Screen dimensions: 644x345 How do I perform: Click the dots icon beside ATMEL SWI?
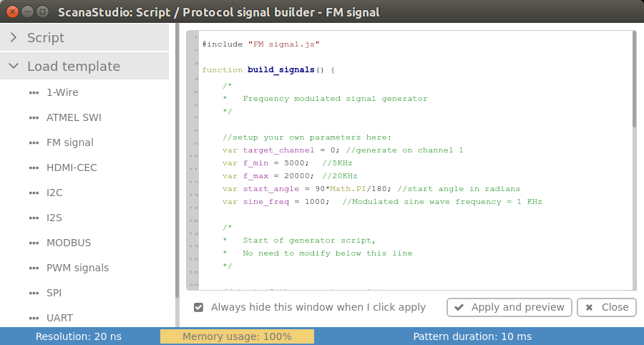34,118
